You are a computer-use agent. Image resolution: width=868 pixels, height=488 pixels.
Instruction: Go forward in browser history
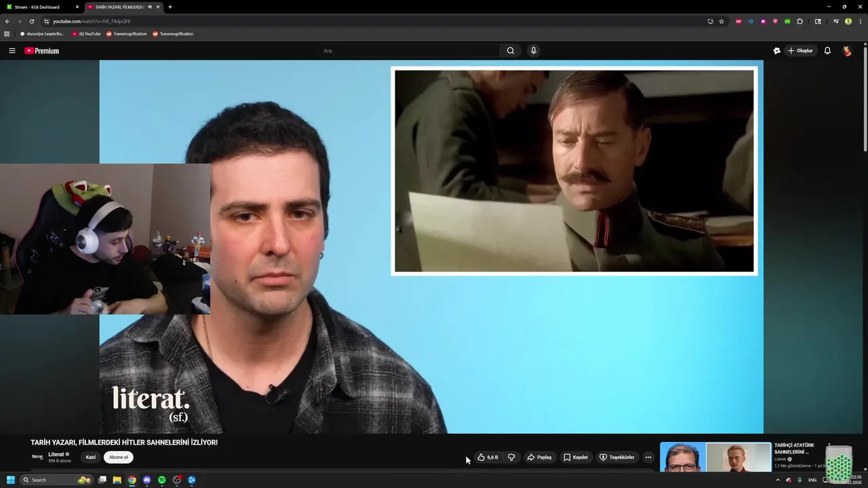point(20,21)
